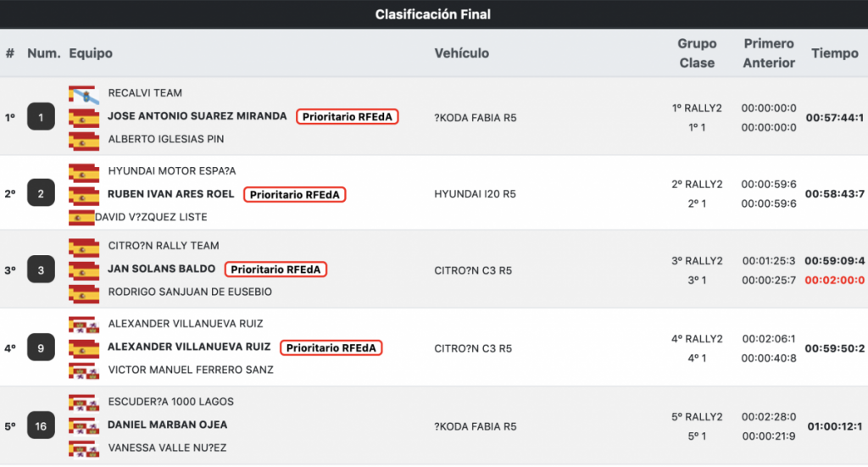Screen dimensions: 868x467
Task: Click the Galician flag beside RECALVI TEAM
Action: click(84, 93)
